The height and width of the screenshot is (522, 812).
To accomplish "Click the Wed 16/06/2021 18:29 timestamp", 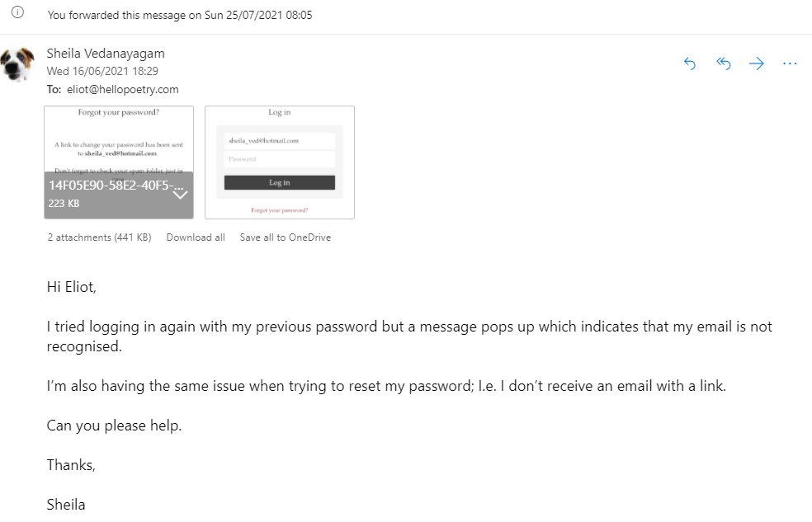I will [x=102, y=71].
